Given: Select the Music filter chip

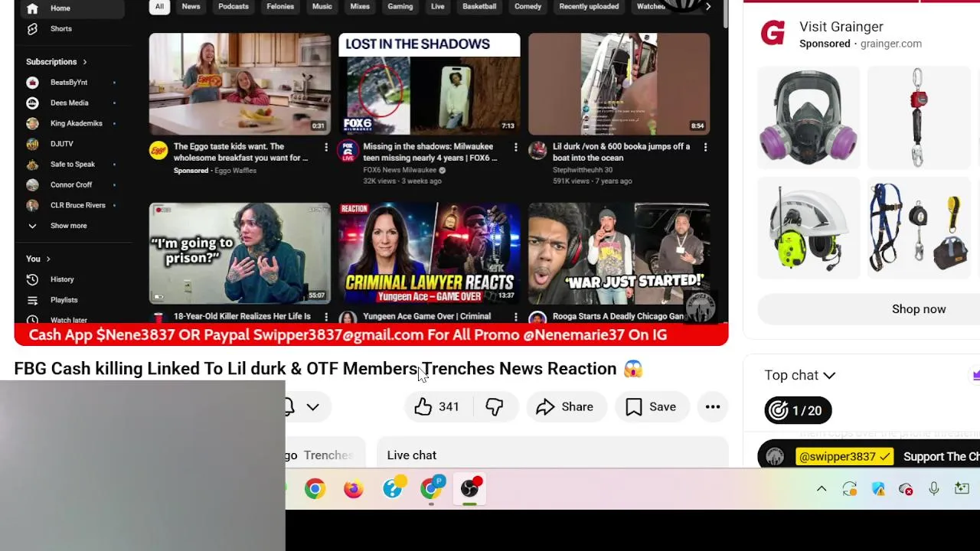Looking at the screenshot, I should tap(322, 7).
